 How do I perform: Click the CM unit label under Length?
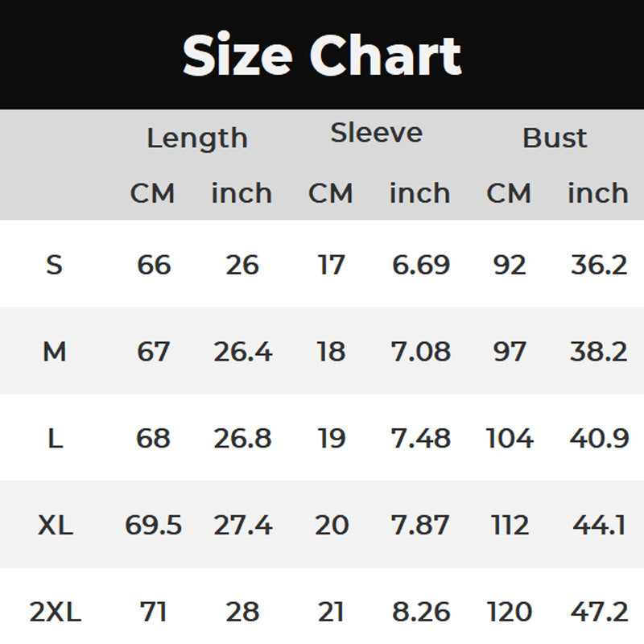(152, 194)
